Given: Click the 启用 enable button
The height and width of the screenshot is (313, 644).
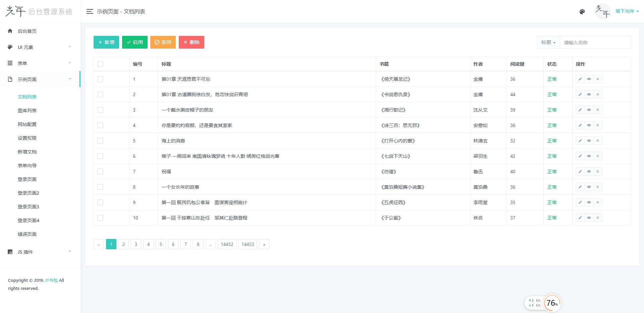Looking at the screenshot, I should 135,42.
